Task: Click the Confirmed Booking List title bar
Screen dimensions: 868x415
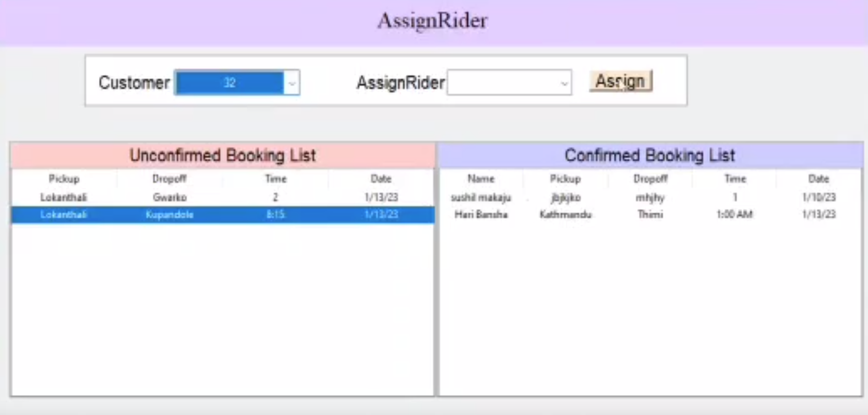Action: pyautogui.click(x=650, y=155)
